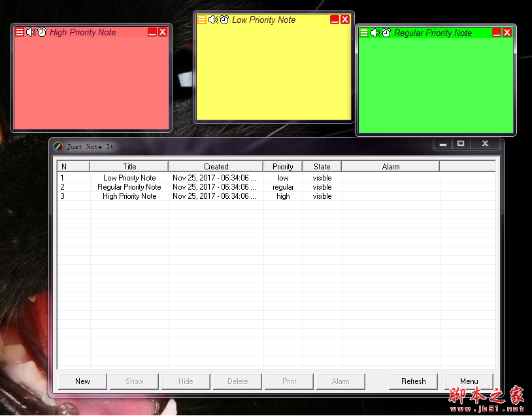Hide the Low Priority Note with its minimize icon

coord(335,20)
